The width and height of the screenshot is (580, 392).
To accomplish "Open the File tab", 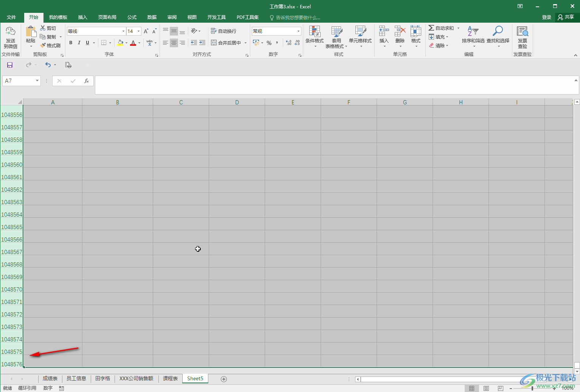I will click(x=11, y=17).
